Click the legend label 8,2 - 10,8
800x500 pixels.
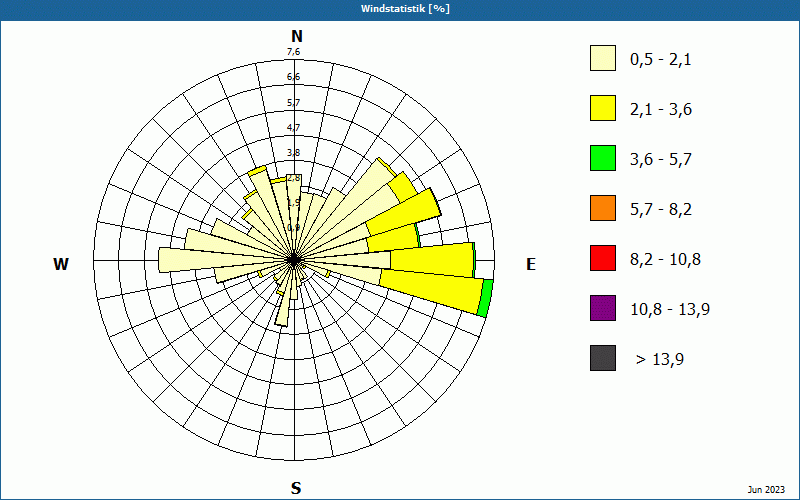pyautogui.click(x=665, y=260)
